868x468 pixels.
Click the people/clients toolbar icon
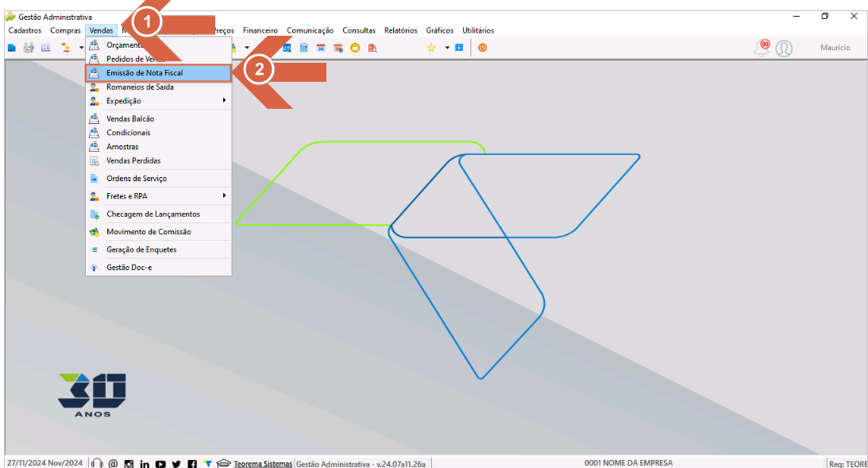[x=29, y=48]
